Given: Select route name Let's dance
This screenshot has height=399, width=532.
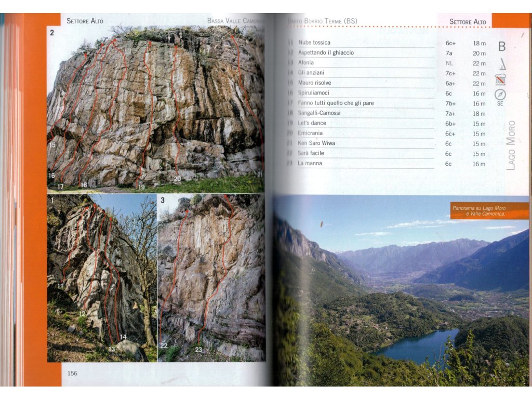Looking at the screenshot, I should coord(312,123).
